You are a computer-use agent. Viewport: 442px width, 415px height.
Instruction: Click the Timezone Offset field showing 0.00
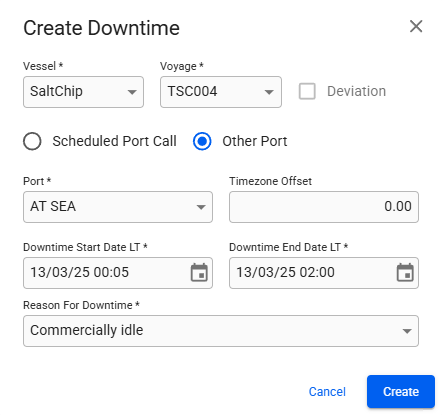(324, 207)
